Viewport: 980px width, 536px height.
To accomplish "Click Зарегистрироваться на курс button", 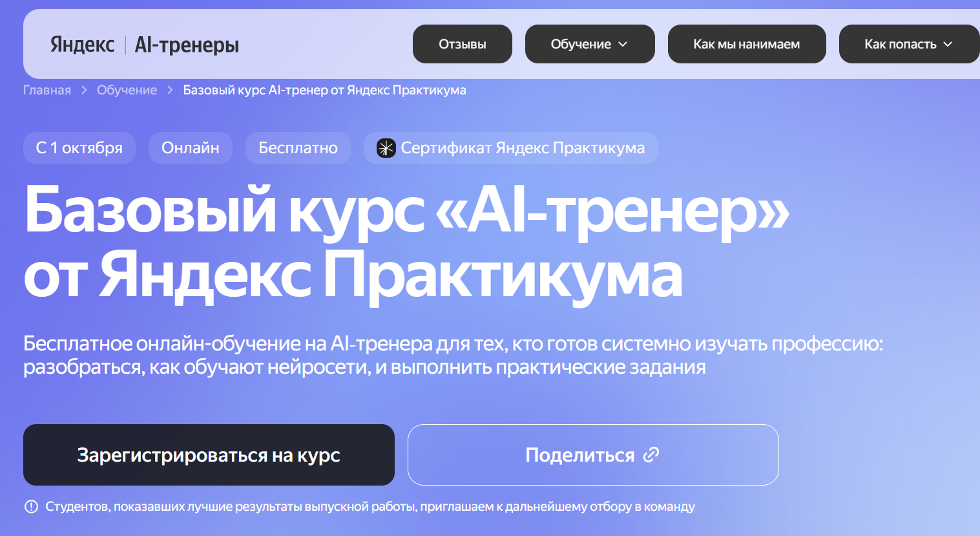I will click(x=209, y=455).
